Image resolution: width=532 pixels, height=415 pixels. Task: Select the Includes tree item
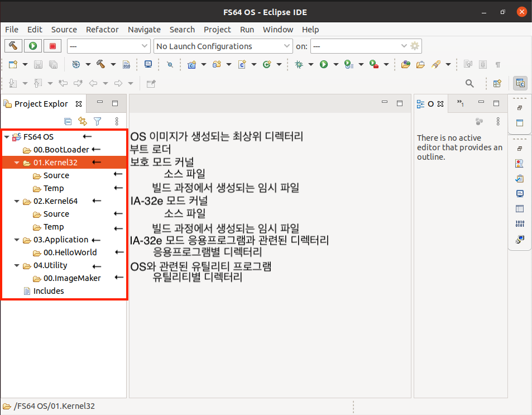(x=49, y=291)
